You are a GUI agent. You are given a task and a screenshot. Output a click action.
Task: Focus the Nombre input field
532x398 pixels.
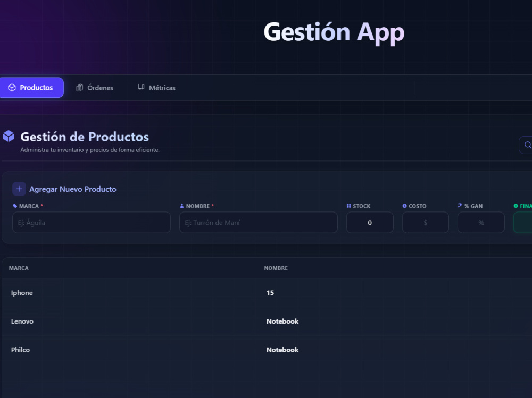[x=258, y=223]
